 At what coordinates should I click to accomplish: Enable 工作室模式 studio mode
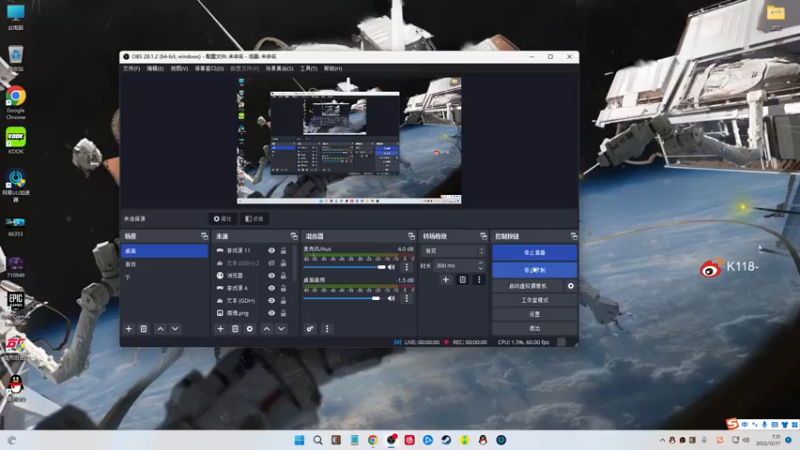pos(534,300)
